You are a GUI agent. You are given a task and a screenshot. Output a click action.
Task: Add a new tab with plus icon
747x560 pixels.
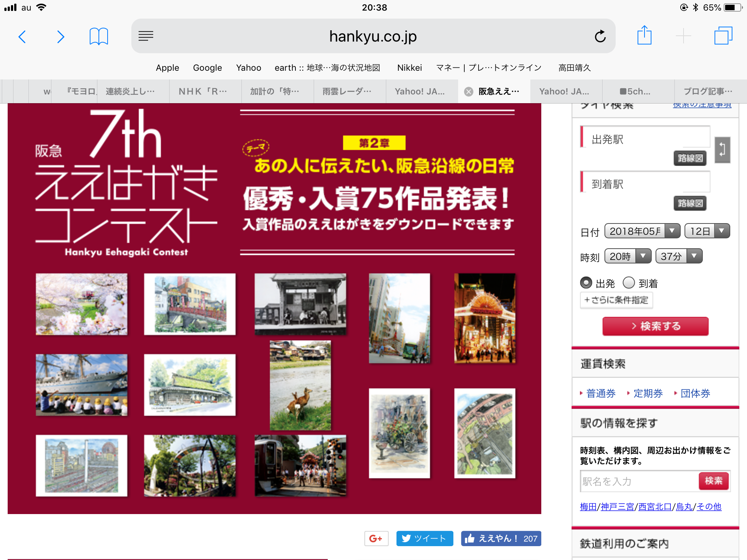[683, 36]
